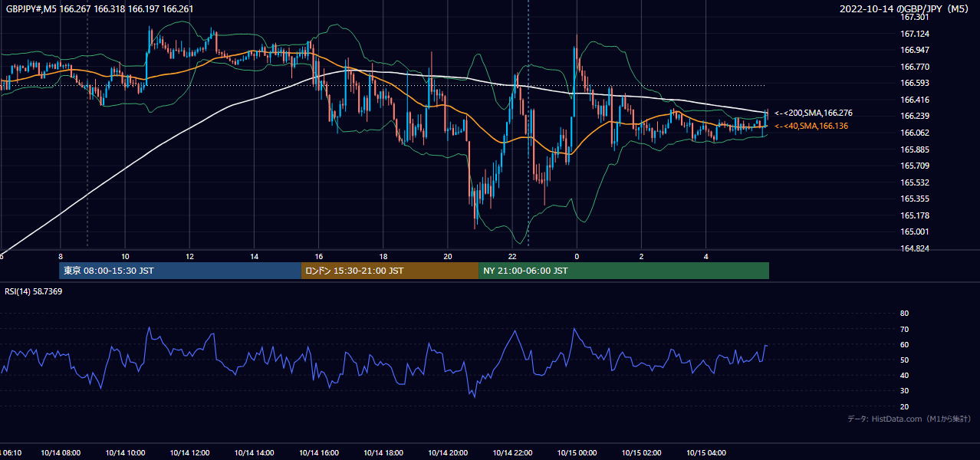The image size is (980, 460).
Task: Click the 10/14 14:00 date label
Action: [254, 453]
